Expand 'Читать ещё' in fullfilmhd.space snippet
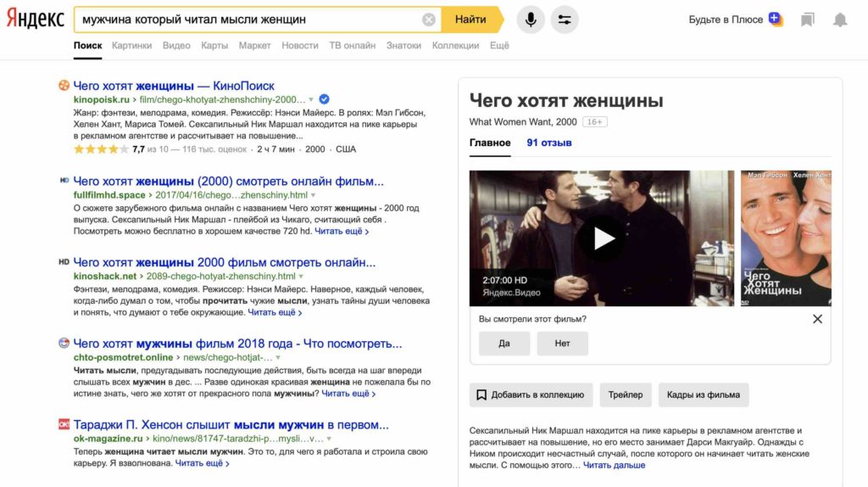 [x=342, y=231]
